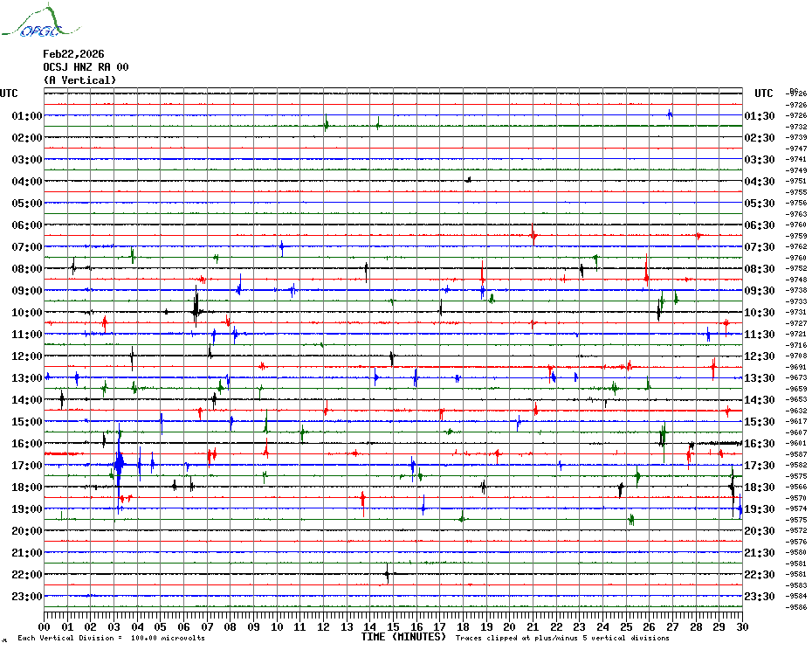Click the right UTC axis header
This screenshot has width=812, height=650.
764,93
